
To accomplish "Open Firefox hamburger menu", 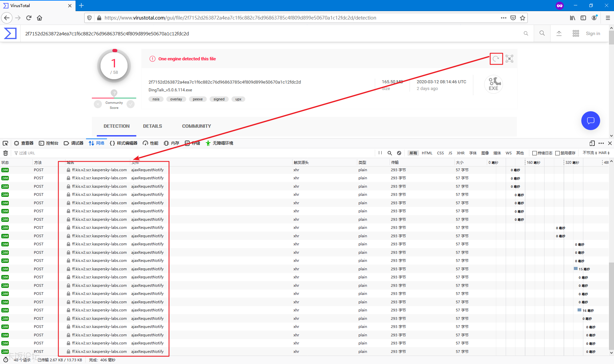I will coord(608,18).
